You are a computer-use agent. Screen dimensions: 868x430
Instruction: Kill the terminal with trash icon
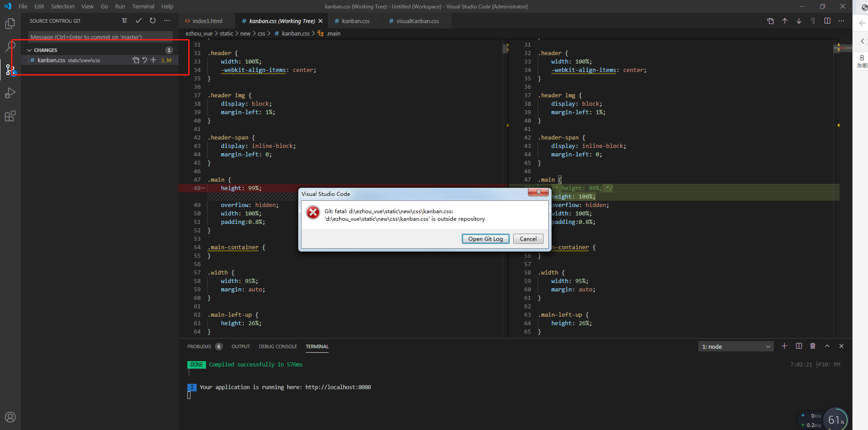click(x=813, y=346)
